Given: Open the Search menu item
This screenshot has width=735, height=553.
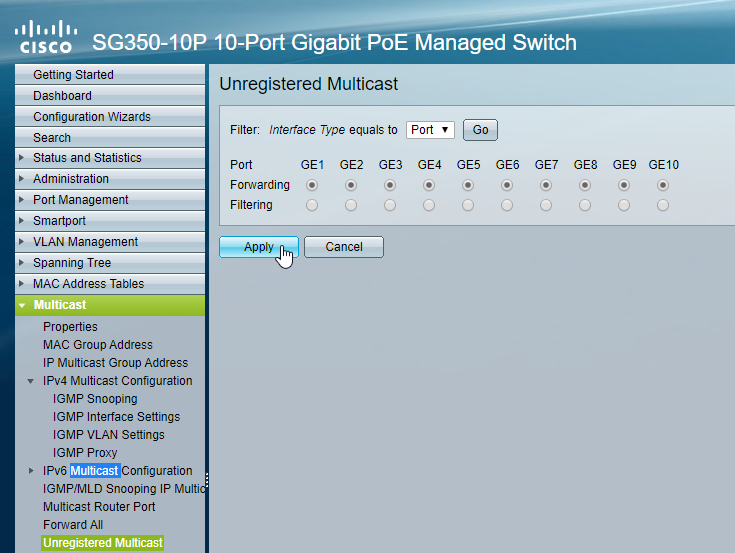Looking at the screenshot, I should [110, 138].
